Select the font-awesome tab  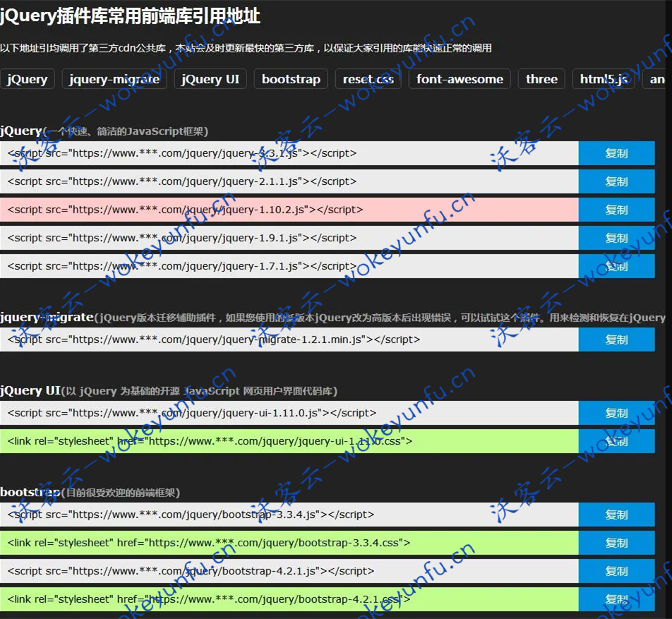[460, 79]
